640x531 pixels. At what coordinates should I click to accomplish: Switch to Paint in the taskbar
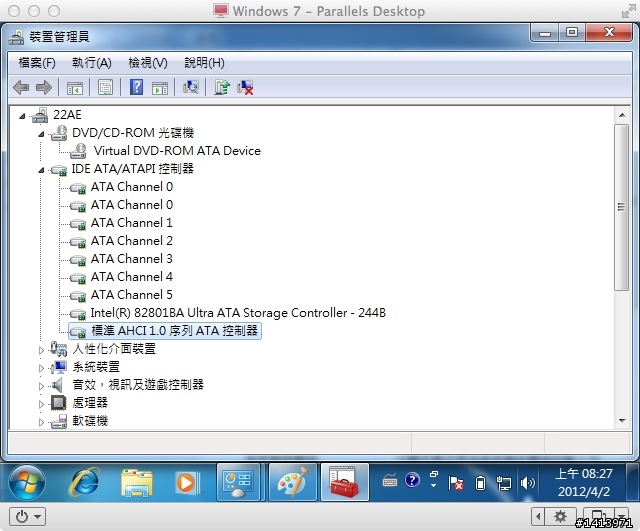pos(293,482)
